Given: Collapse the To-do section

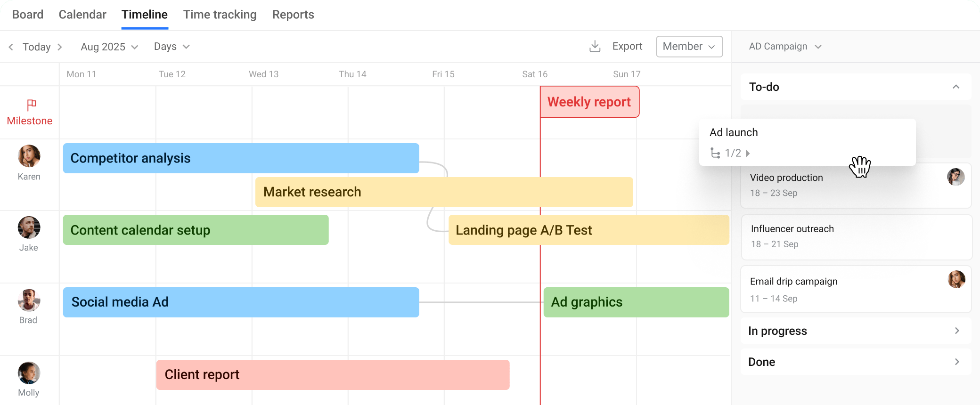Looking at the screenshot, I should [956, 87].
